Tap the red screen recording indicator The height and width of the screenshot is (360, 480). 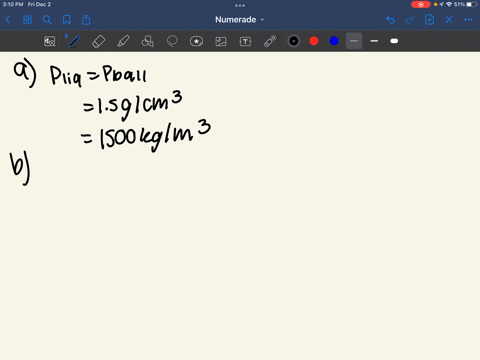421,4
